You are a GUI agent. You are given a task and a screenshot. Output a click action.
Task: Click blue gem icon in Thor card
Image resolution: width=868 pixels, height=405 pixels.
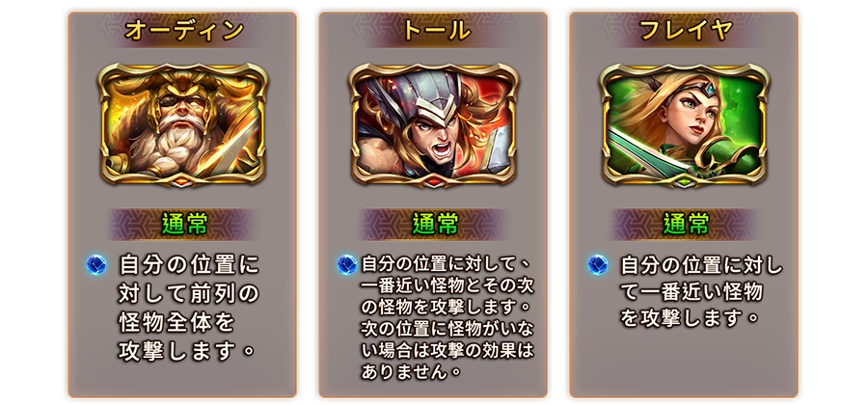(346, 264)
